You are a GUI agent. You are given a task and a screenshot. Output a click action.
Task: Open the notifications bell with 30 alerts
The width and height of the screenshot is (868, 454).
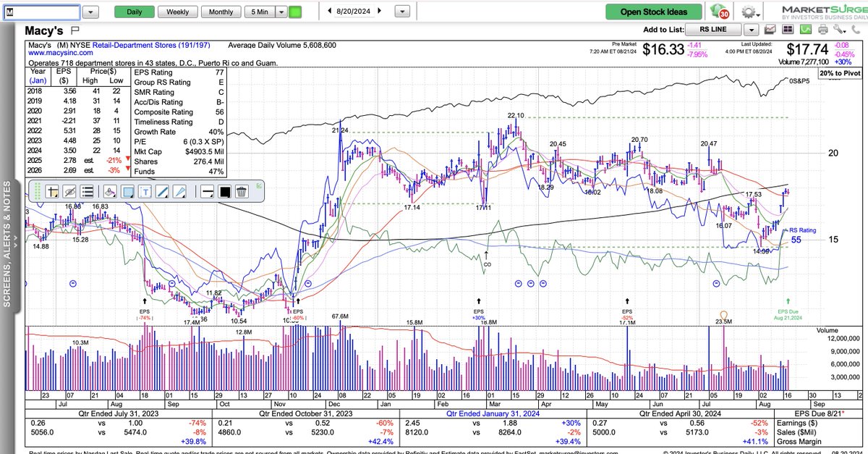click(723, 11)
